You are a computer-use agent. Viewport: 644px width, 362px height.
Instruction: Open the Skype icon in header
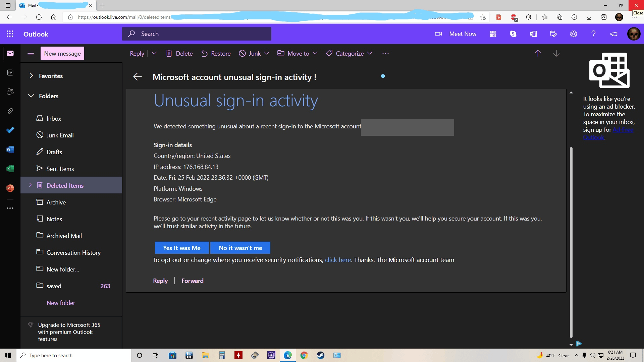(x=513, y=34)
